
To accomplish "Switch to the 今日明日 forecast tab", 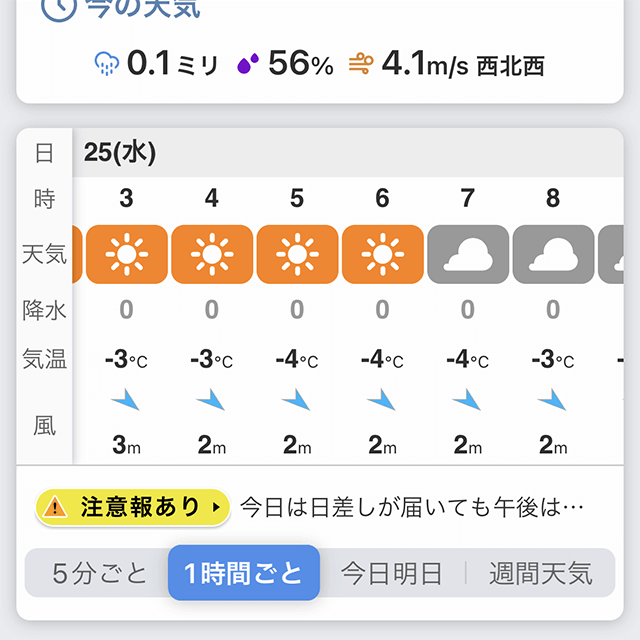I will (392, 573).
